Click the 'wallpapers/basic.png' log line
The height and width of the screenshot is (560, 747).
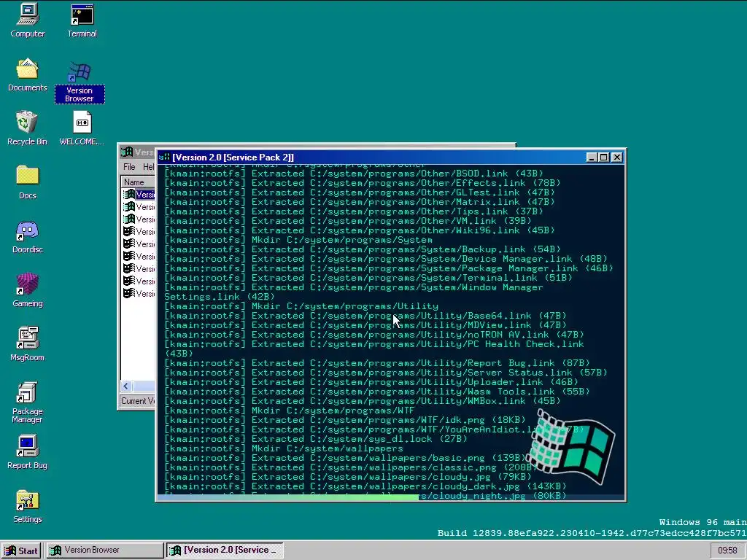pyautogui.click(x=345, y=458)
